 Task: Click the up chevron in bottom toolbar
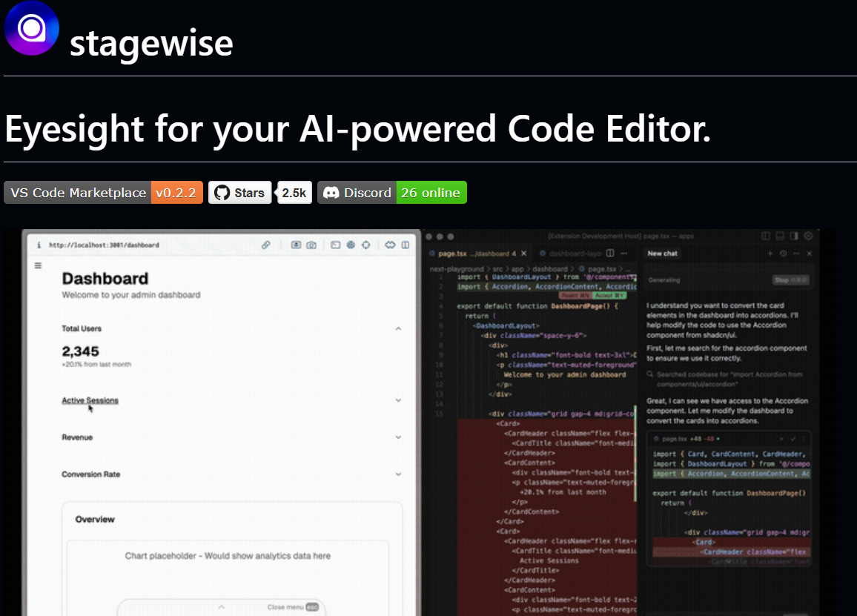point(222,607)
